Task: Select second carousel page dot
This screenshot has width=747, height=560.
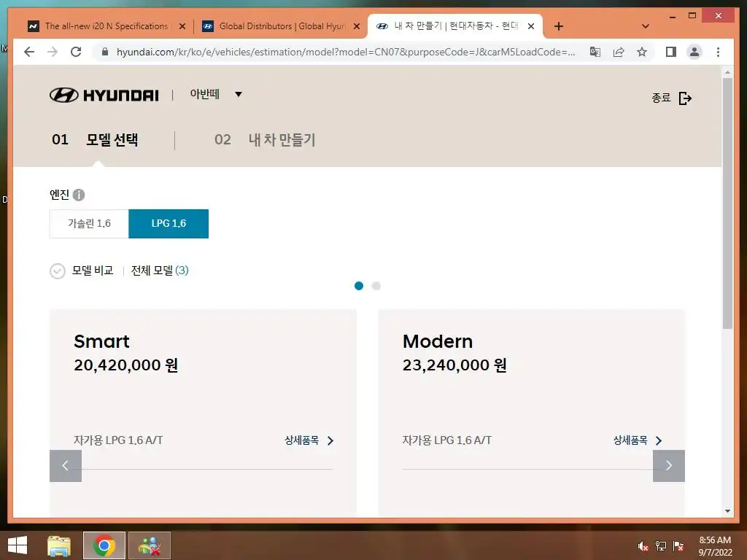Action: tap(376, 286)
